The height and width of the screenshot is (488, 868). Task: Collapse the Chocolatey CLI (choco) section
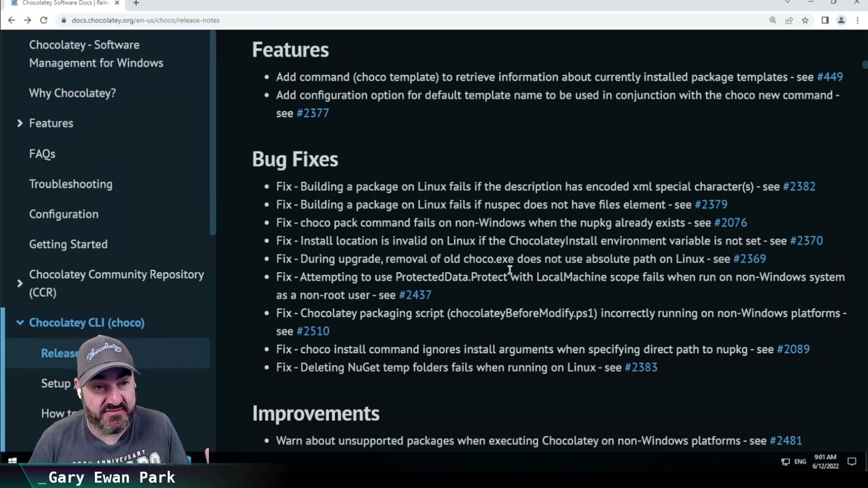pos(20,323)
